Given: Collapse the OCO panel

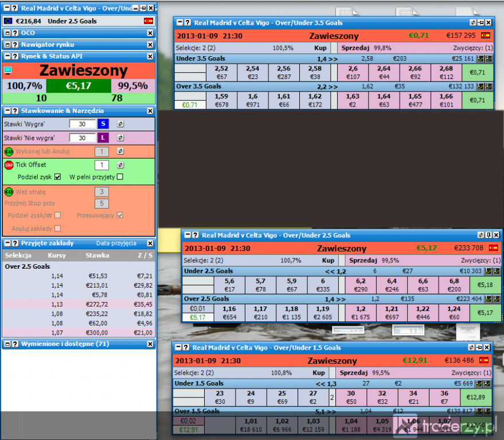Looking at the screenshot, I should click(x=7, y=33).
